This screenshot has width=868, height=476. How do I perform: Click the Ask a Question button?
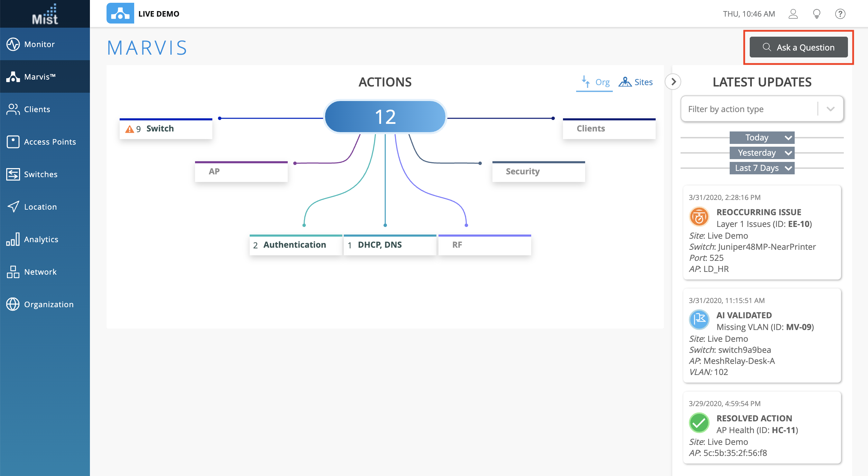pyautogui.click(x=798, y=47)
